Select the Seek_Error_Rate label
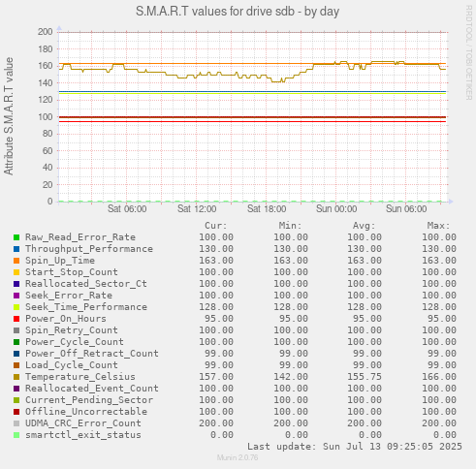 (69, 296)
